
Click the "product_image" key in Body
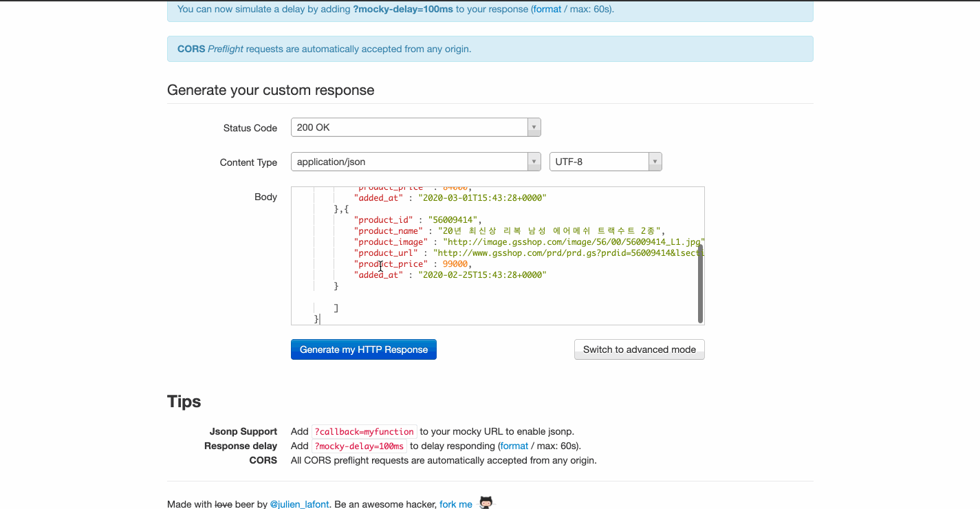coord(391,242)
